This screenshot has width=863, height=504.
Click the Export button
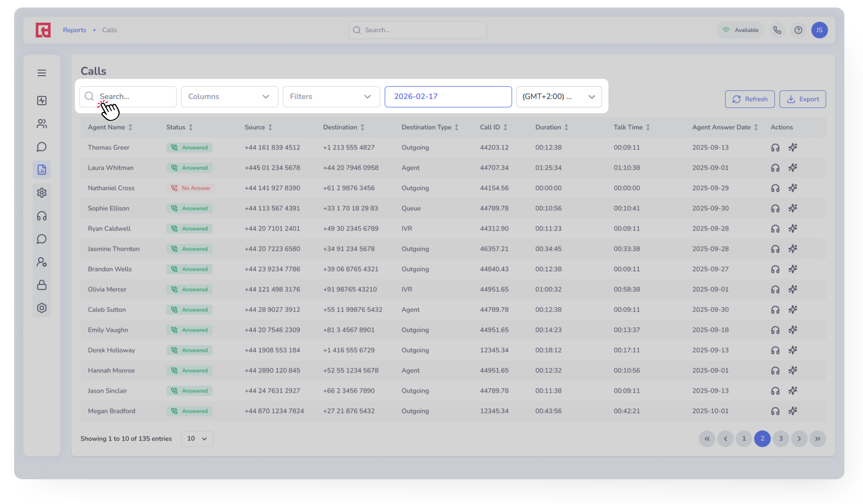[x=802, y=99]
